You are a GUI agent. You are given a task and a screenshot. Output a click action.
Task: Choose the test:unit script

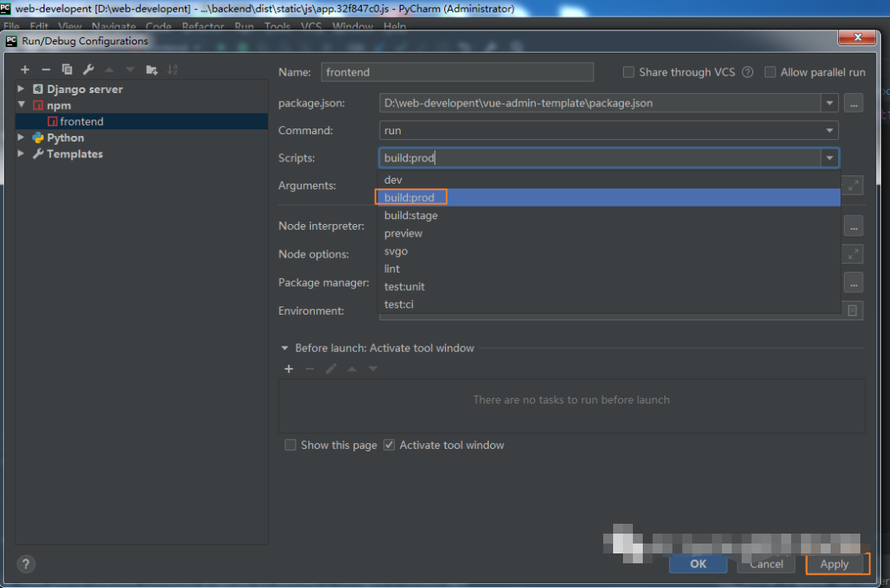(608, 287)
